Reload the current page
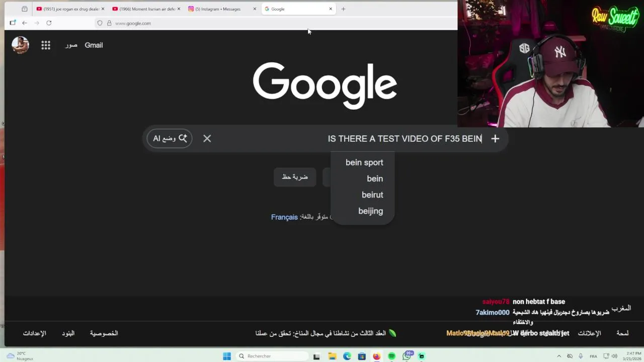The width and height of the screenshot is (644, 362). [49, 23]
